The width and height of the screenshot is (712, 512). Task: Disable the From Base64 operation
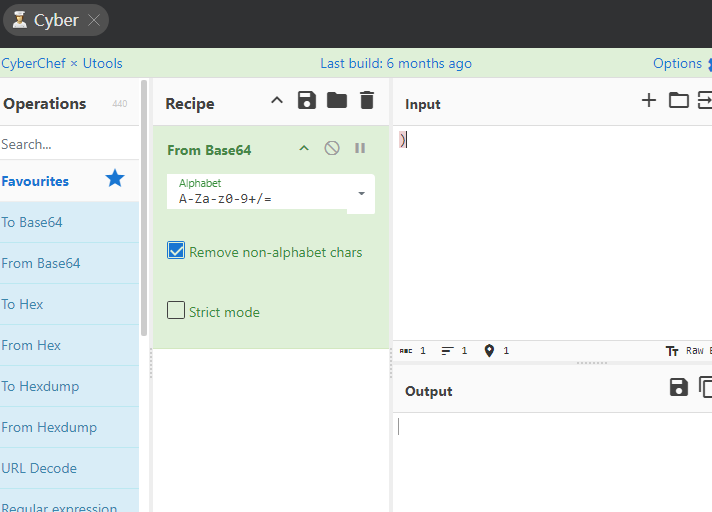[x=332, y=148]
